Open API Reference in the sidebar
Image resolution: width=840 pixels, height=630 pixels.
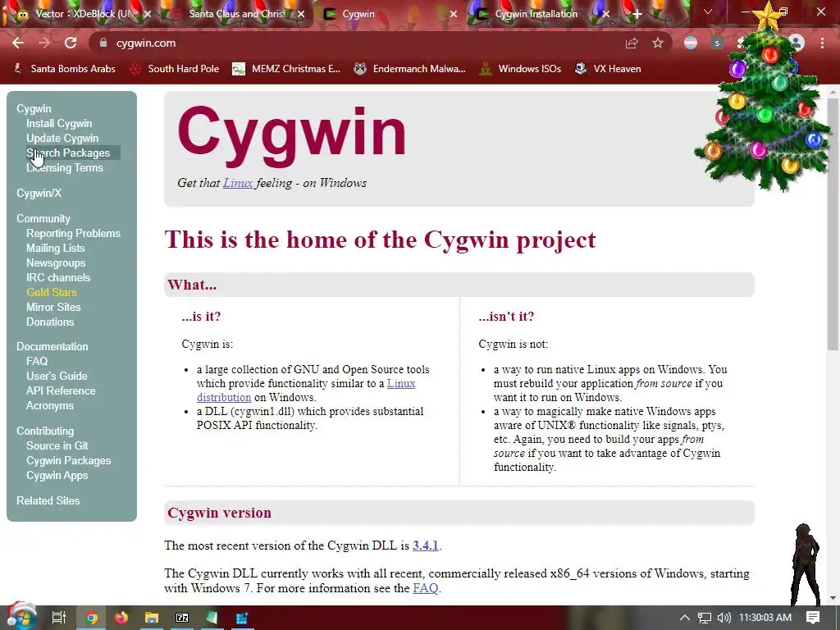(61, 391)
